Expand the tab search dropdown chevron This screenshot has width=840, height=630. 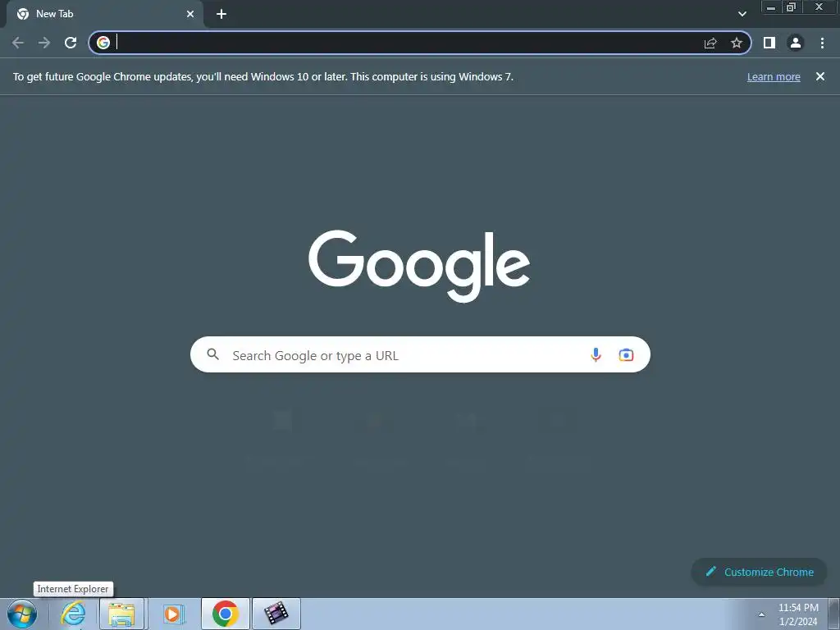coord(742,14)
